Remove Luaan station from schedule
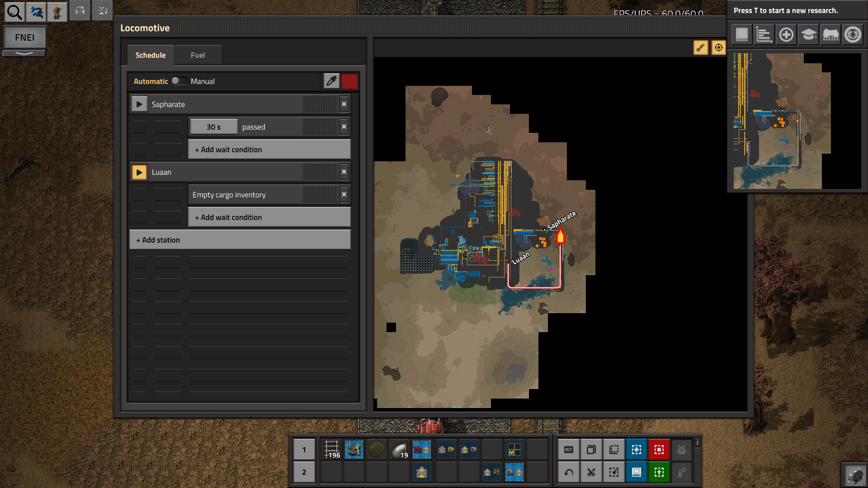The image size is (868, 488). click(344, 172)
